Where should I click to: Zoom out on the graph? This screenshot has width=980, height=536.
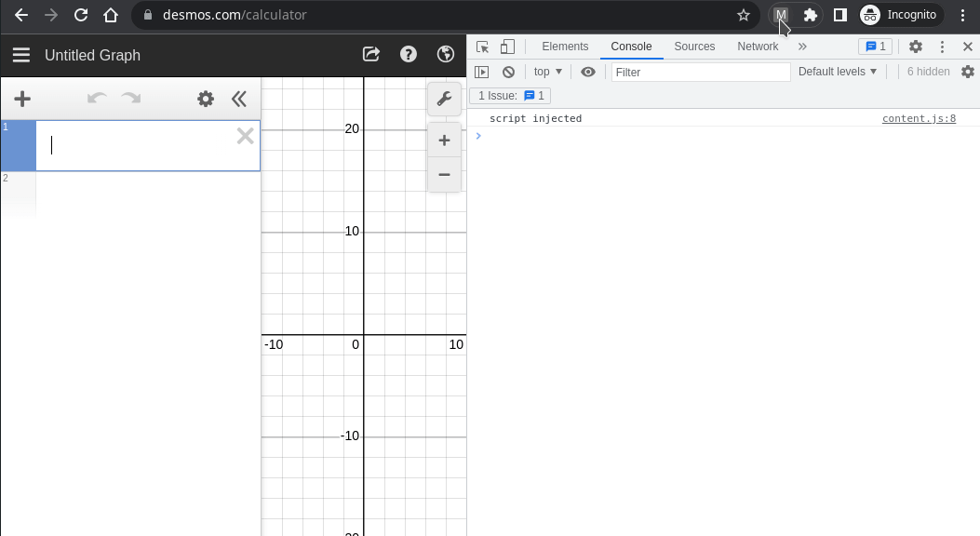pos(444,174)
